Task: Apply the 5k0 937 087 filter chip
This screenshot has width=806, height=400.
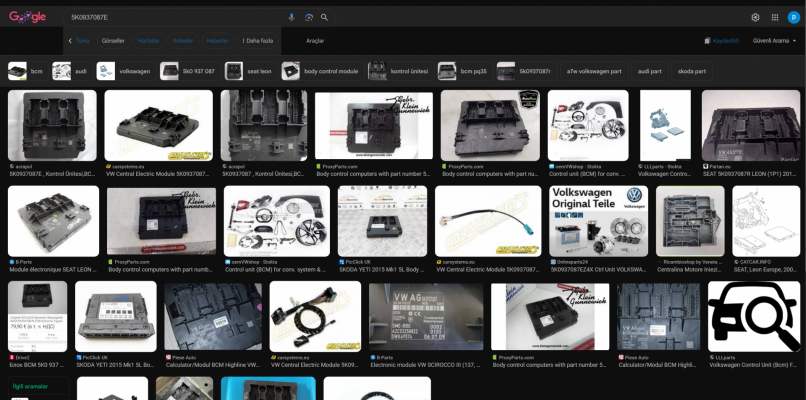Action: tap(190, 71)
